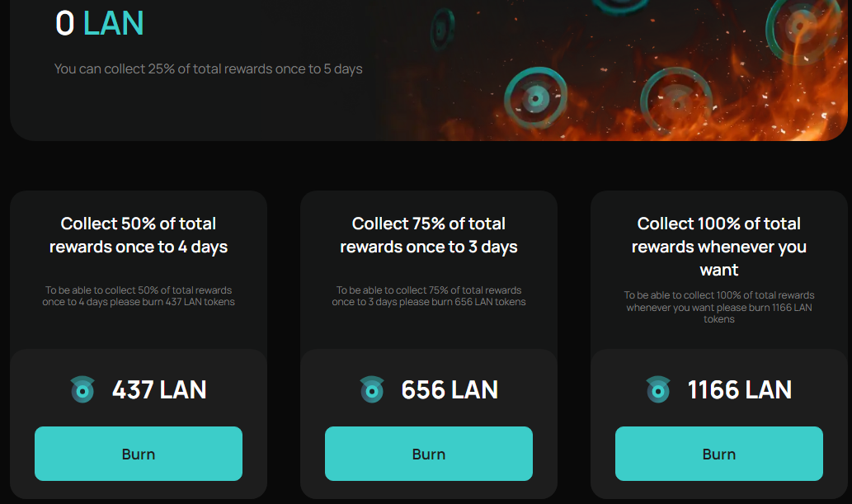The height and width of the screenshot is (504, 852).
Task: Select the 437 LAN amount text
Action: pos(160,389)
